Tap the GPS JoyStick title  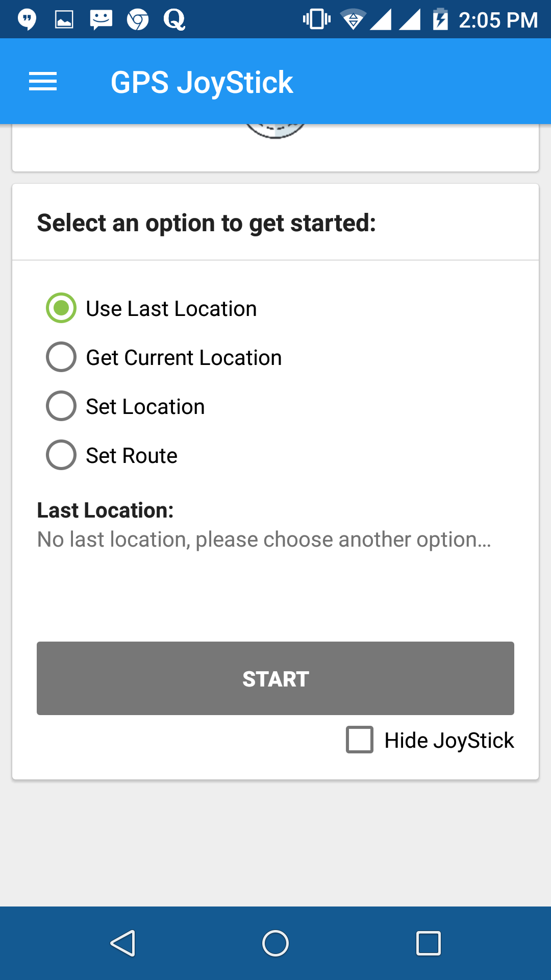tap(202, 82)
